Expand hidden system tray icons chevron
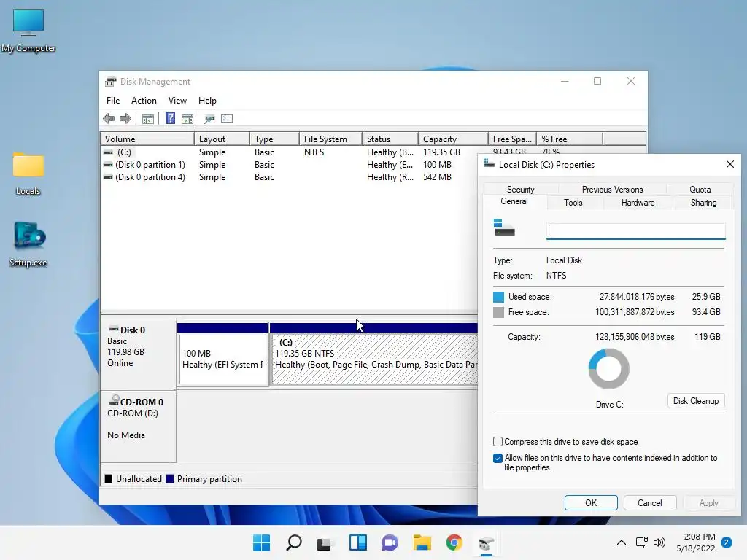Screen dimensions: 747x560 click(622, 542)
